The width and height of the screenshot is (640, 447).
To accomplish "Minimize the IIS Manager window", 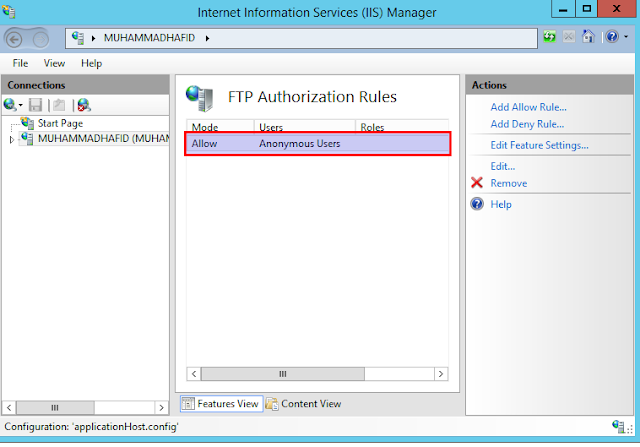I will pos(563,9).
